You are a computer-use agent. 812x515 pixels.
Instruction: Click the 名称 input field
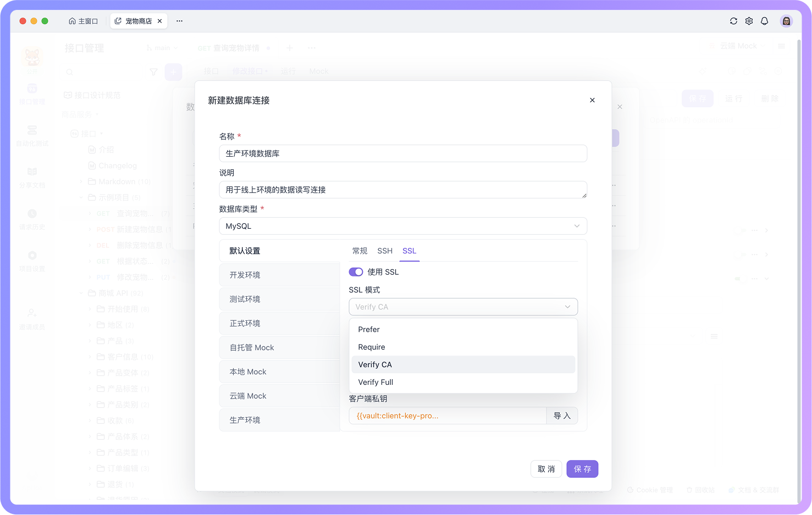(403, 153)
